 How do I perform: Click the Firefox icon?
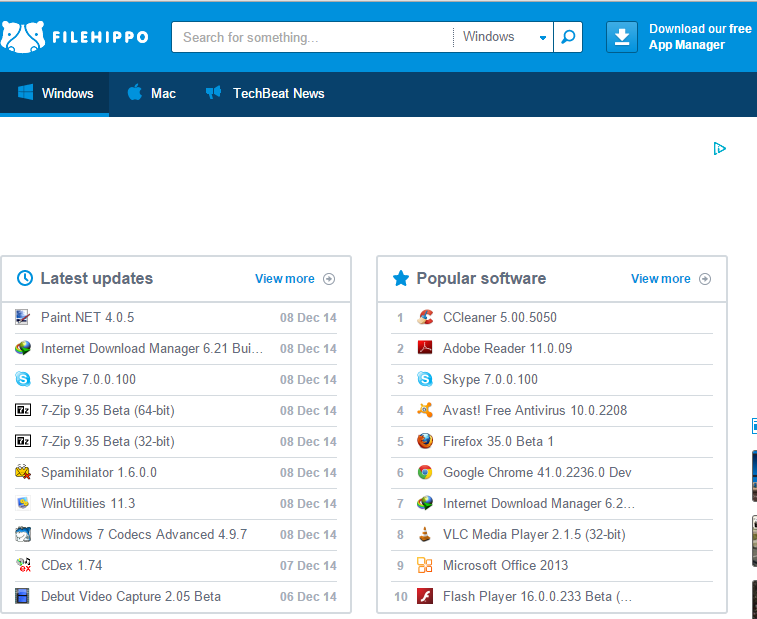425,441
